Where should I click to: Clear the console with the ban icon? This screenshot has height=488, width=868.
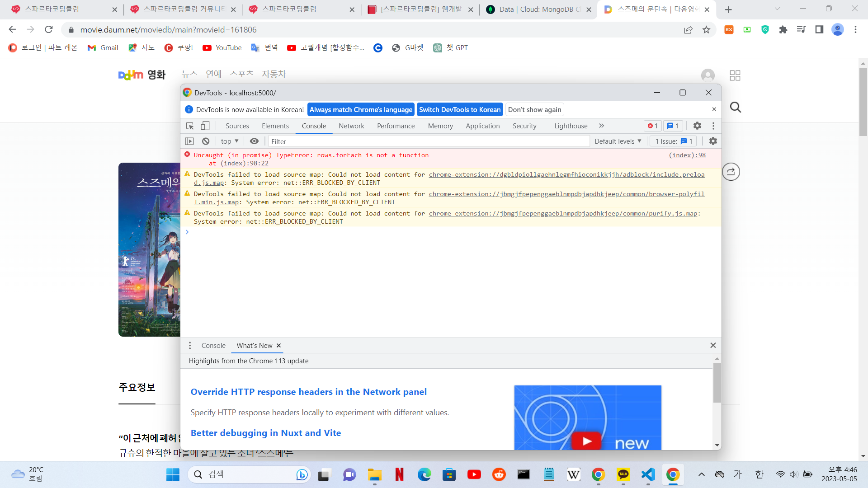206,141
